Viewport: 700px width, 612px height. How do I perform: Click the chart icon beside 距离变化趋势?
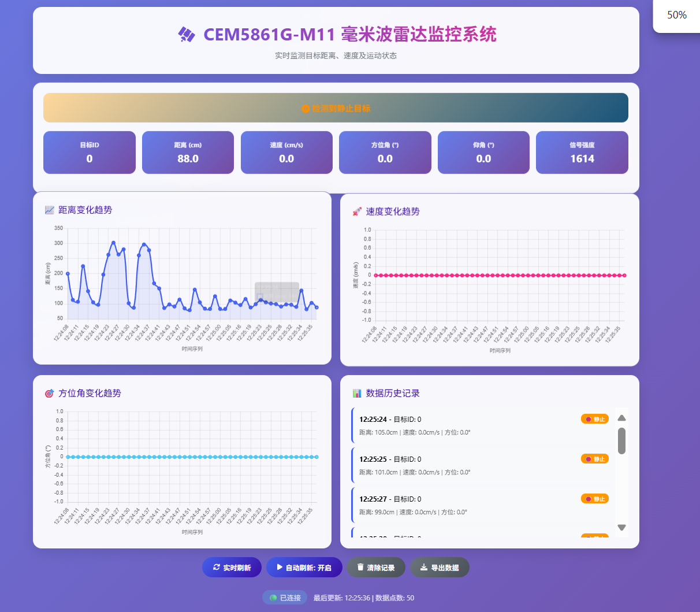coord(49,210)
